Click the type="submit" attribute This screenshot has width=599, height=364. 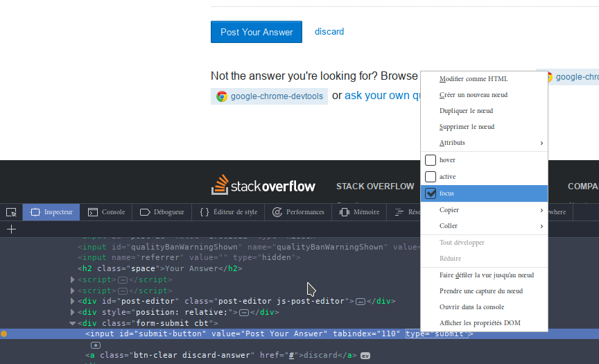437,333
